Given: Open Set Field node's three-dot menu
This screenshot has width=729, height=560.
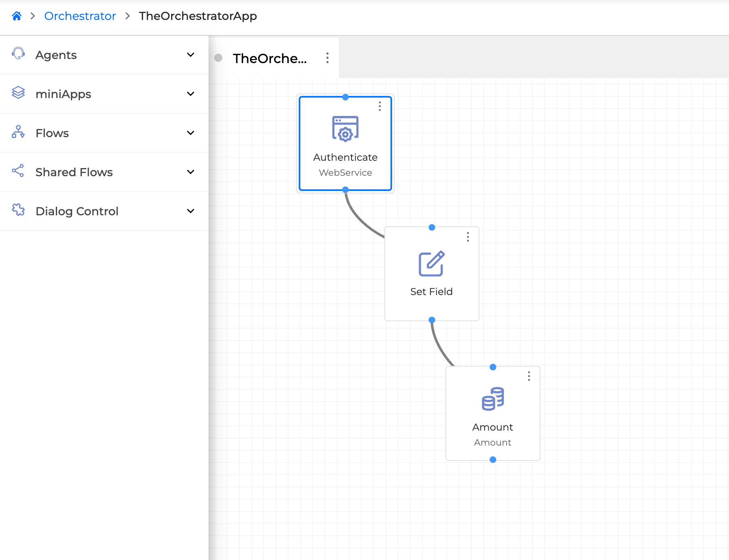Looking at the screenshot, I should pyautogui.click(x=468, y=237).
